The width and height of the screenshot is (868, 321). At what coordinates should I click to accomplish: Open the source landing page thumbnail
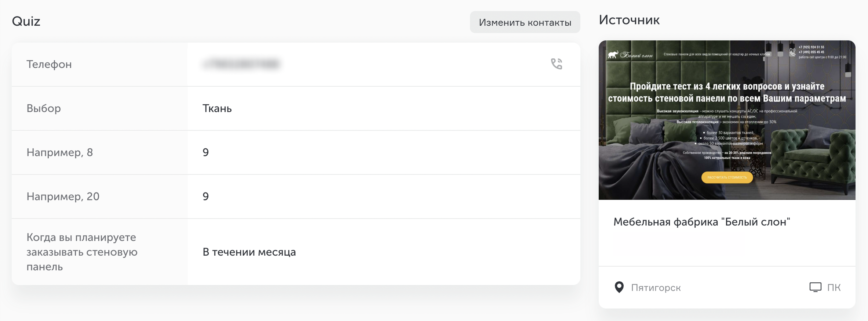tap(727, 120)
